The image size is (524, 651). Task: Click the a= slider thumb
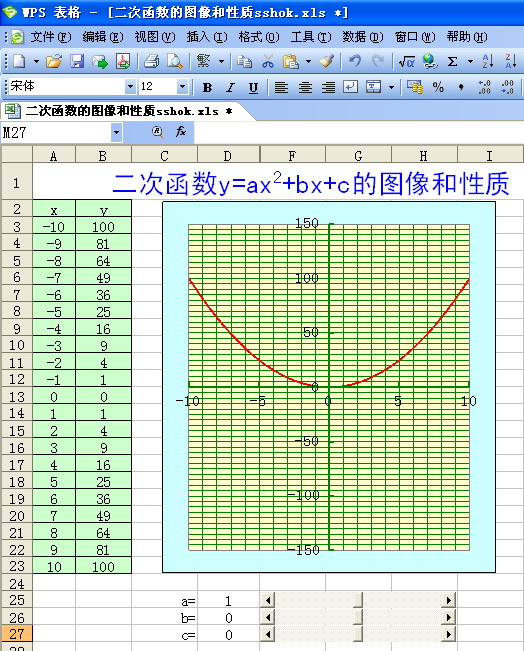coord(358,600)
